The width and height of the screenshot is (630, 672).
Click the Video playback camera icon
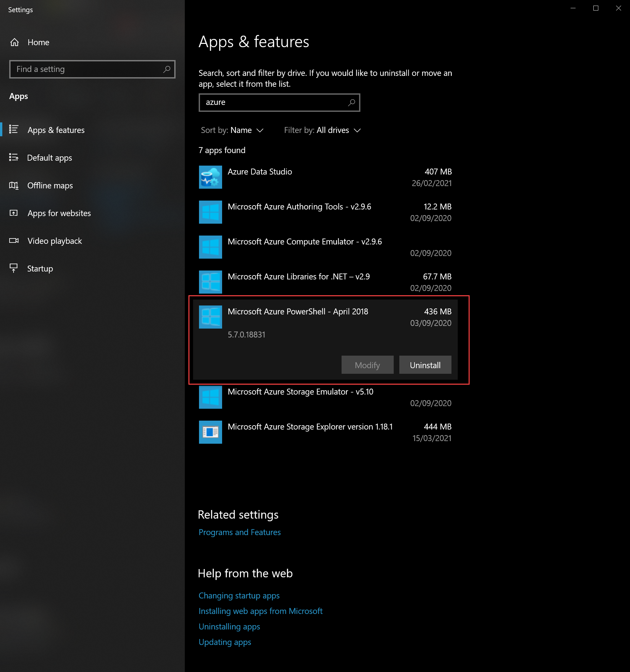[14, 241]
